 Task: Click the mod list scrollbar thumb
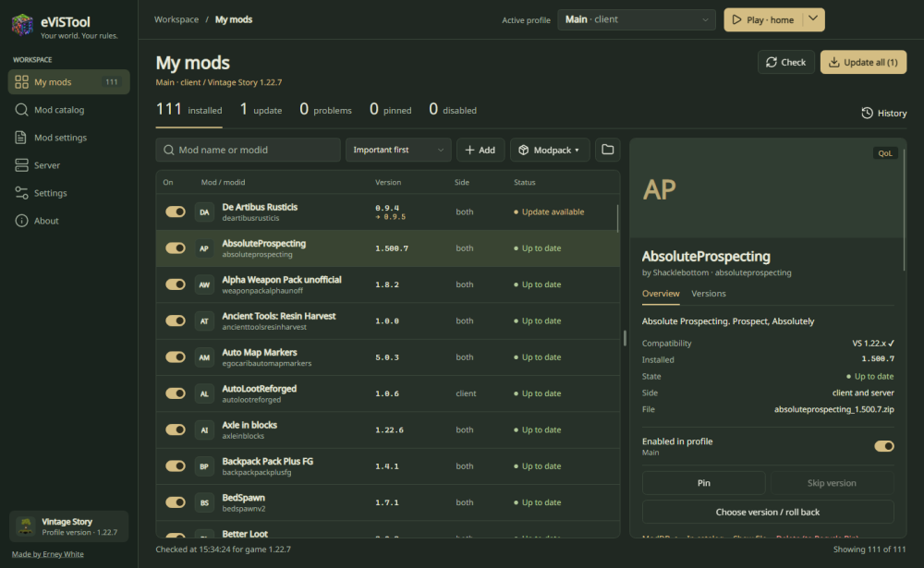617,218
